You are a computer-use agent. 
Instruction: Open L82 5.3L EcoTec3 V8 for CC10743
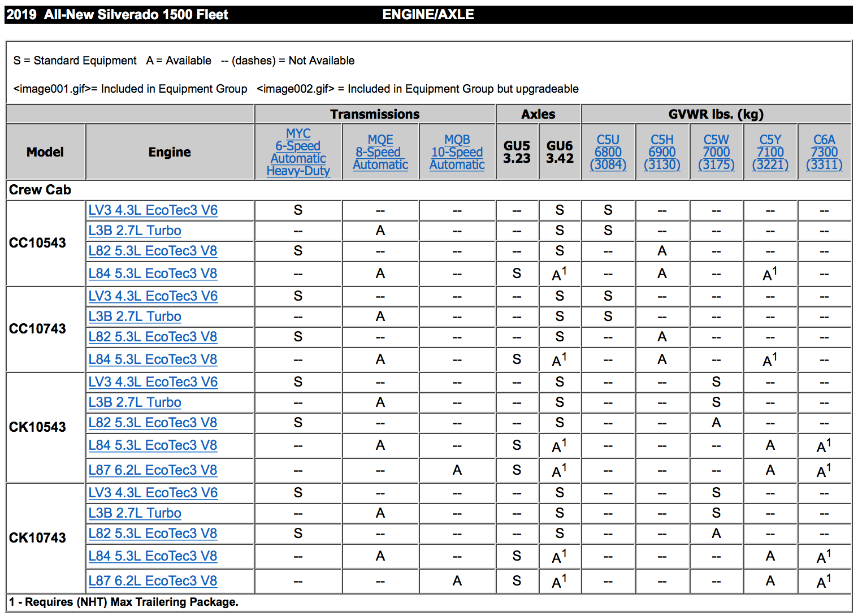(x=153, y=337)
